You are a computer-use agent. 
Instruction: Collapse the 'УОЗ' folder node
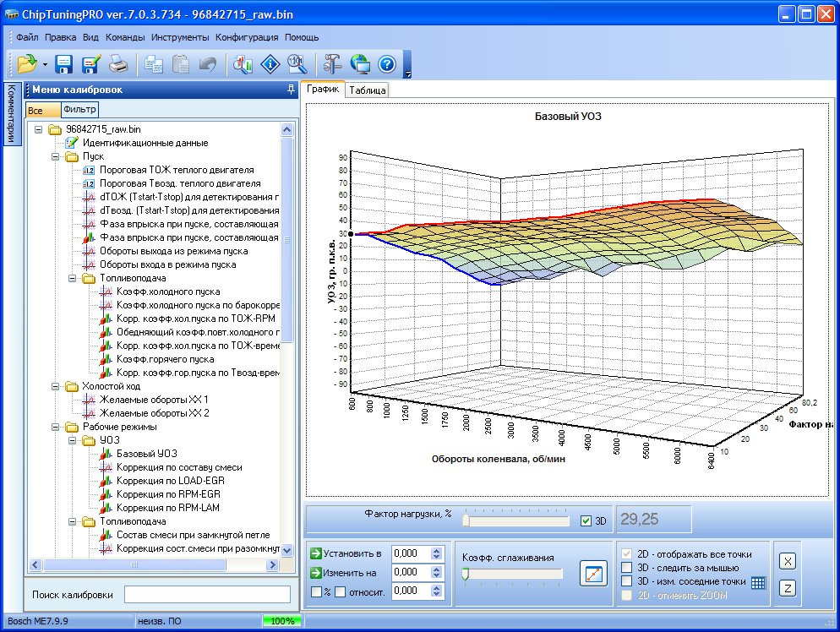73,440
